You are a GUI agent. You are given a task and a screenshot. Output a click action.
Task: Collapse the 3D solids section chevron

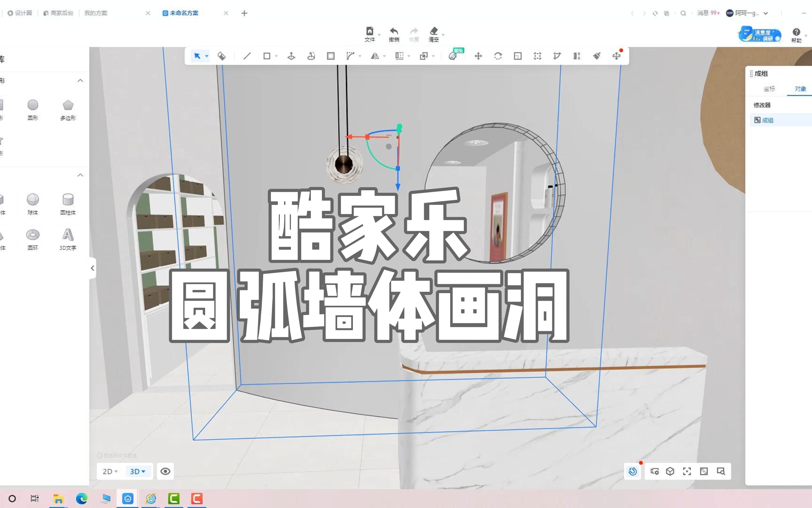click(80, 175)
